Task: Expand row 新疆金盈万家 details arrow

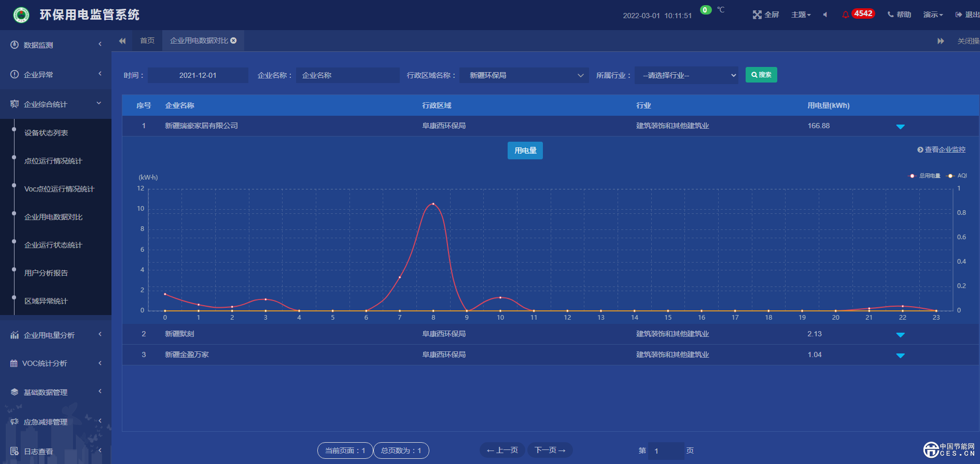Action: coord(900,356)
